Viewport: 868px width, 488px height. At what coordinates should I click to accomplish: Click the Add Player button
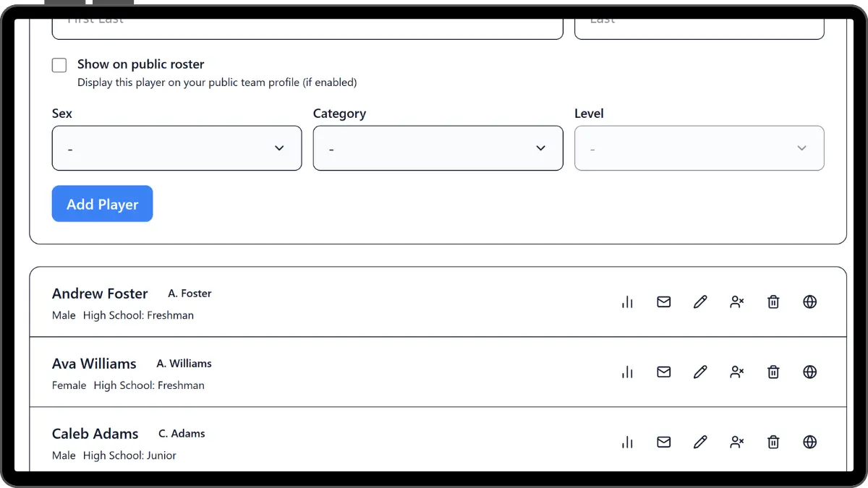point(102,203)
